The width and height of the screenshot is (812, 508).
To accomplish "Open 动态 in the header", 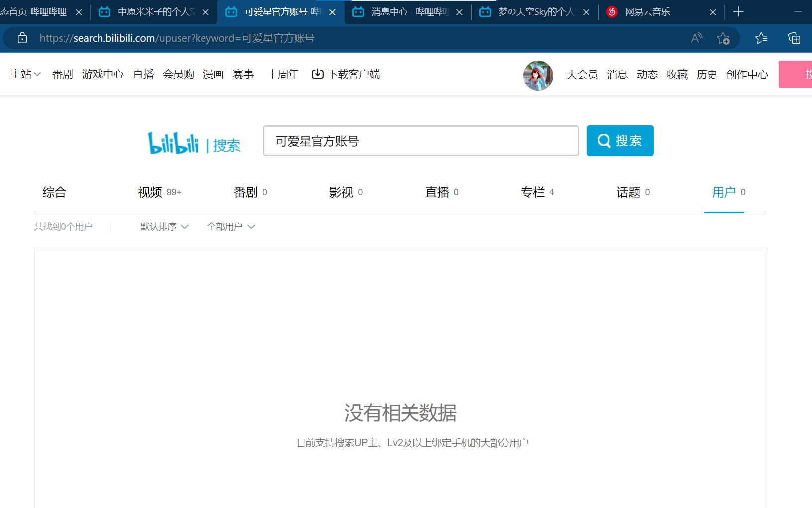I will 647,75.
